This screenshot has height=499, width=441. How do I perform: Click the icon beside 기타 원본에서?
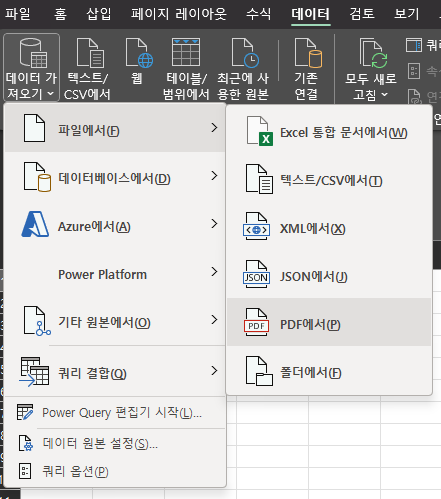pos(37,321)
